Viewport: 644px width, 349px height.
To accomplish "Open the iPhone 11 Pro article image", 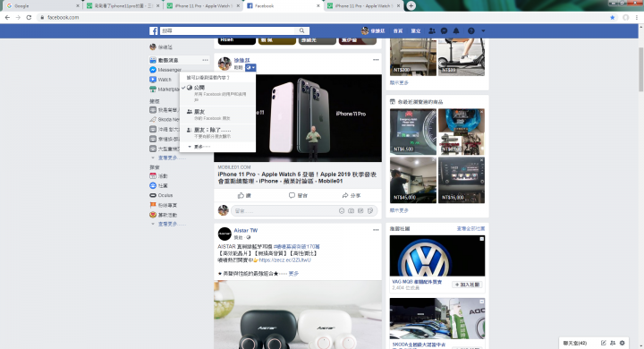I will pyautogui.click(x=298, y=118).
